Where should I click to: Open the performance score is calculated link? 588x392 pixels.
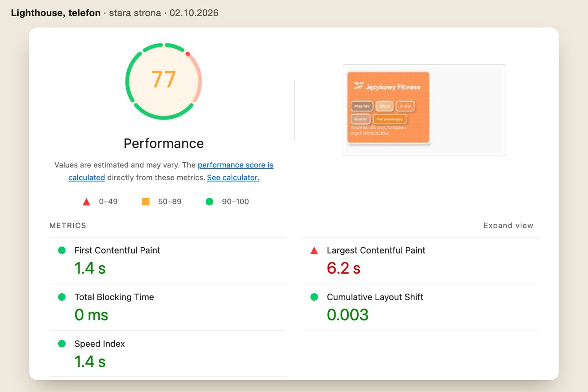(x=236, y=165)
